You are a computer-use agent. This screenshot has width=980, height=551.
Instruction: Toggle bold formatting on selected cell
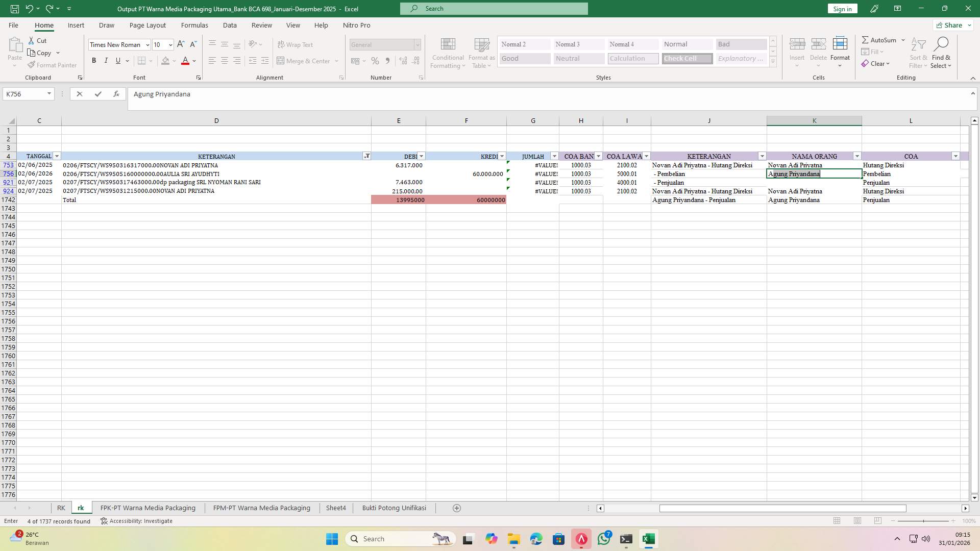click(93, 60)
